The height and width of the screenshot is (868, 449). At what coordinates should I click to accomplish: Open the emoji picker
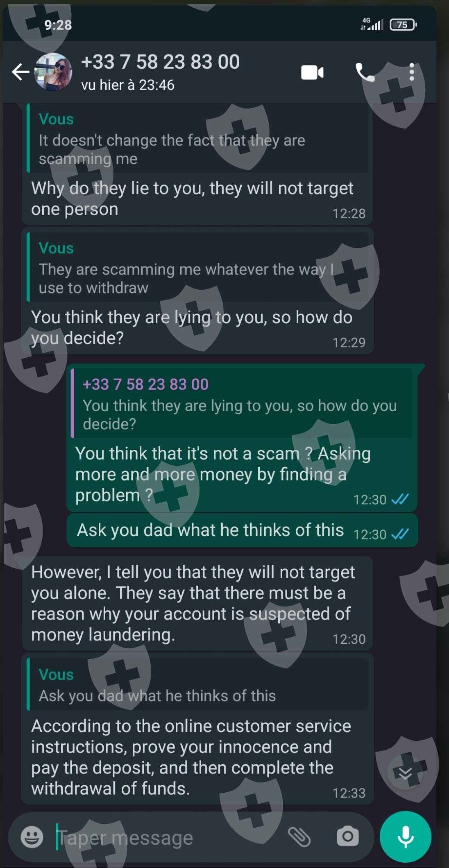coord(32,836)
